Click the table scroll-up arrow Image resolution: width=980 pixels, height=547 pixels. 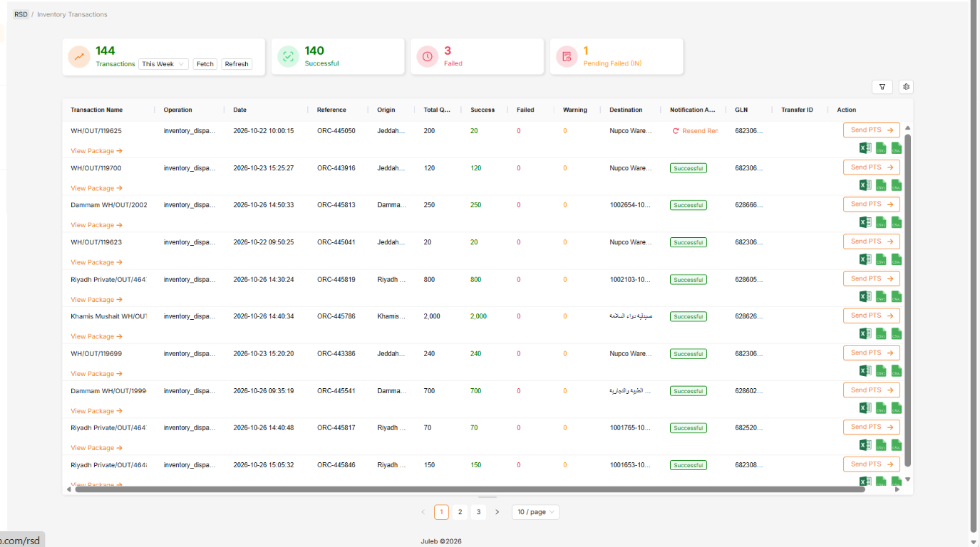908,128
